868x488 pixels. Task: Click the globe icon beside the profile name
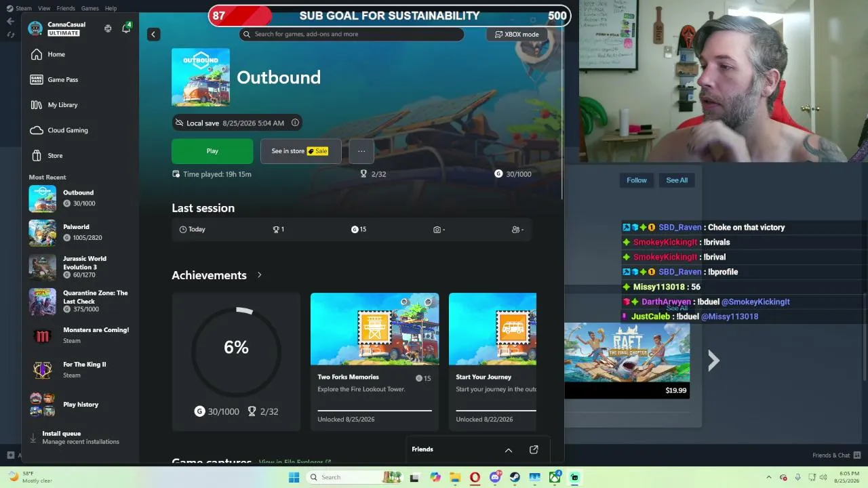[108, 28]
